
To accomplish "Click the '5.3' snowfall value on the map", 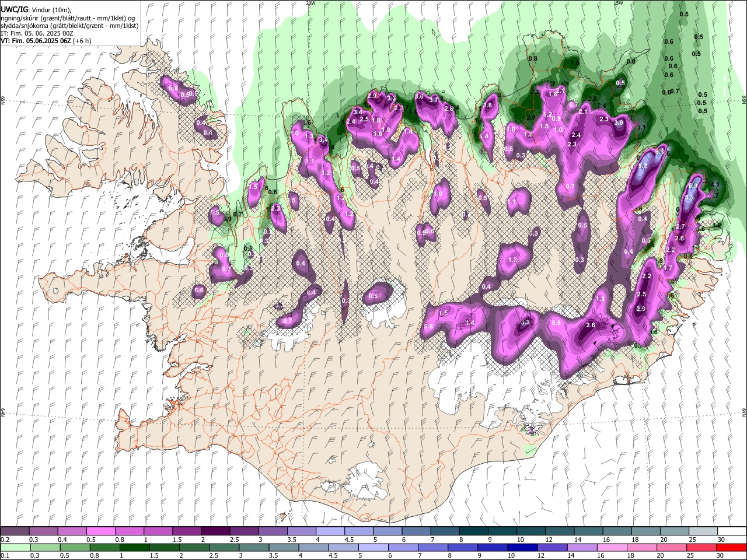I will pos(689,197).
